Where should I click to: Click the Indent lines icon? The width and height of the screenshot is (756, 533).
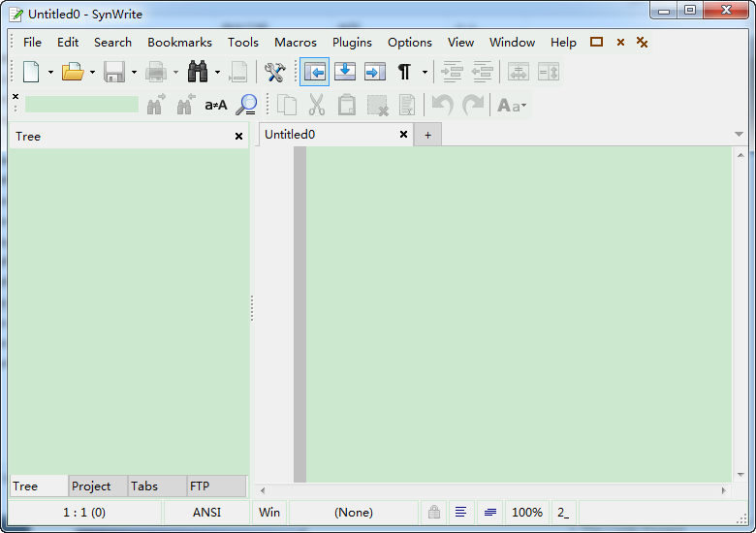pos(453,72)
